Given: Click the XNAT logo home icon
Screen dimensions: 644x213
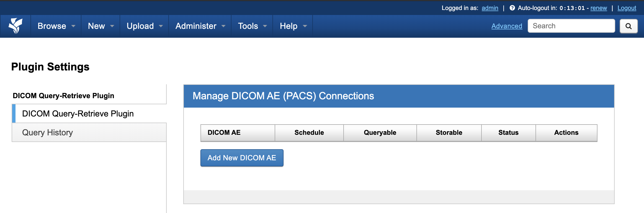Looking at the screenshot, I should pos(16,26).
